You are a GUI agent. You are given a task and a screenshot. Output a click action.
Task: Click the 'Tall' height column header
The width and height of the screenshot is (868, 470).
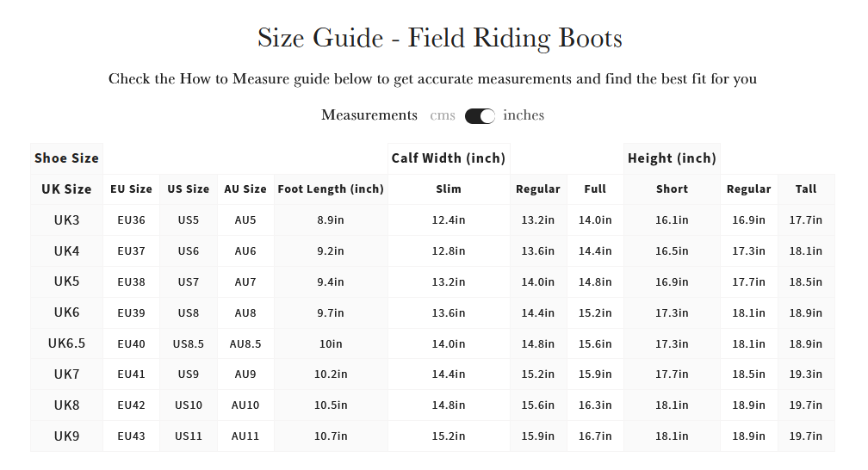tap(806, 189)
